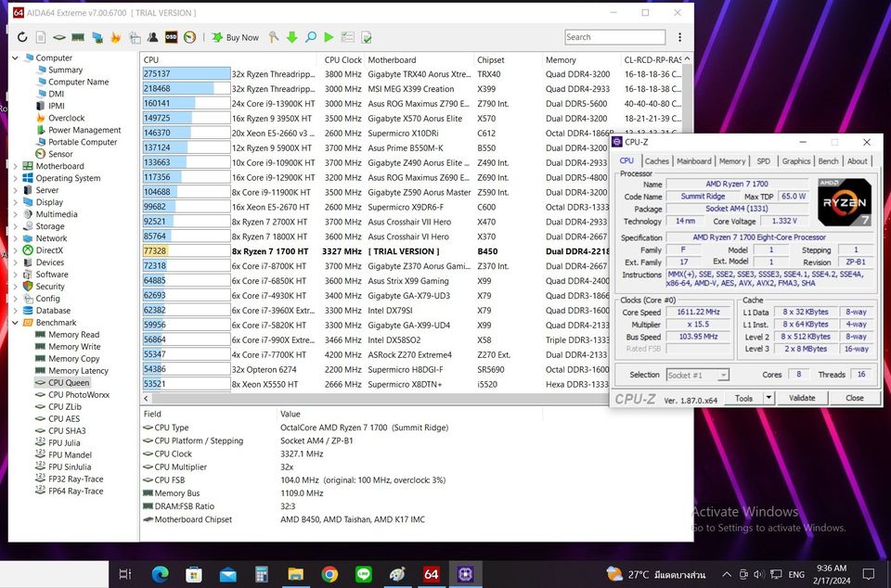Open the Sensor gauge icon on toolbar
The width and height of the screenshot is (891, 588).
coord(188,37)
